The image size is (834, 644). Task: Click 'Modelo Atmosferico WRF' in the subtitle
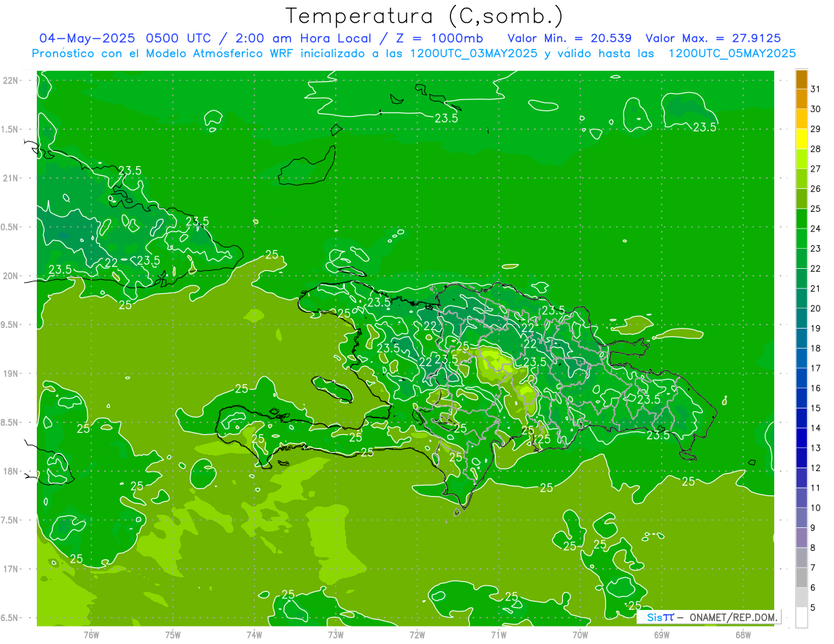tap(218, 53)
